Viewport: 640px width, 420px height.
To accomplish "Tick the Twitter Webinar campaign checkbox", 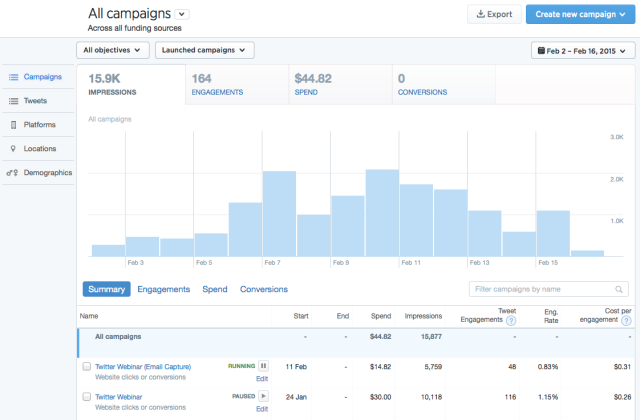I will (87, 397).
